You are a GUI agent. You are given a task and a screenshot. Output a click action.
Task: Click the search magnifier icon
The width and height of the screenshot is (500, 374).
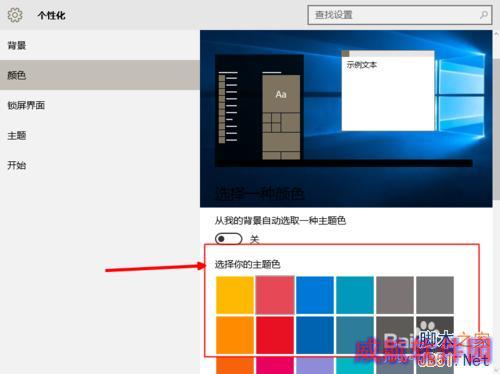tap(484, 15)
